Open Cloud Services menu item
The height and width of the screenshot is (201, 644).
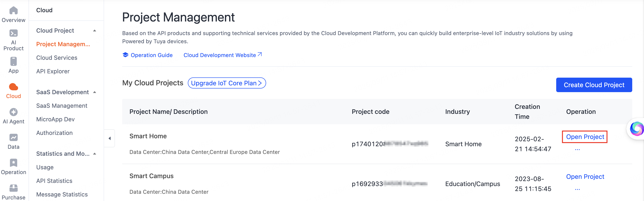click(x=57, y=58)
